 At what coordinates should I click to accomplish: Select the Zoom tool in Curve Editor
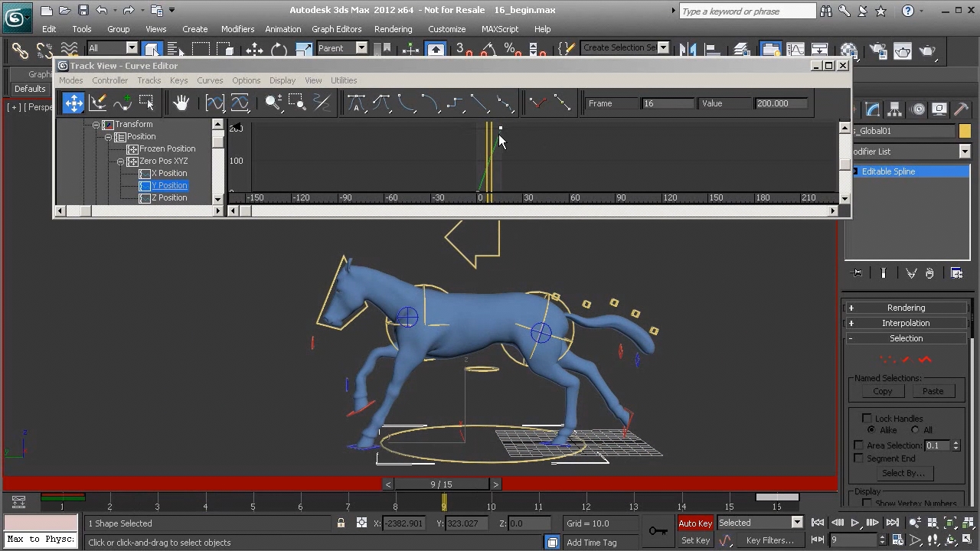pyautogui.click(x=273, y=103)
